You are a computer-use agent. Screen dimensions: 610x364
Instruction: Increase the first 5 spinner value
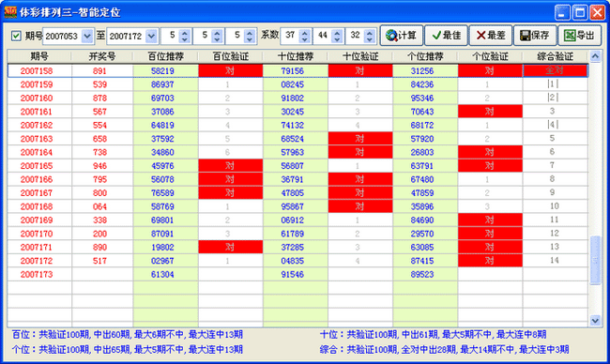pyautogui.click(x=185, y=33)
